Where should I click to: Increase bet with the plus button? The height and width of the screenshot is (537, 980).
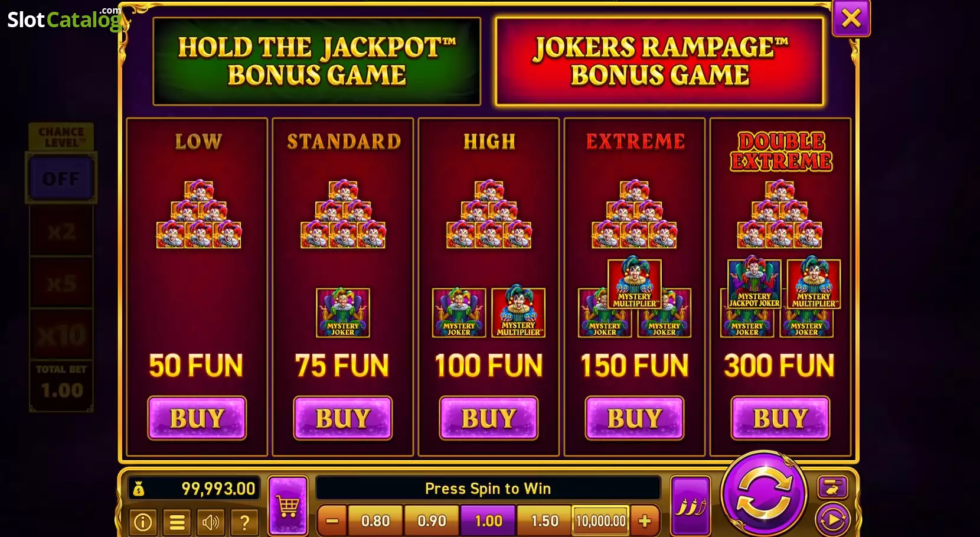[645, 521]
